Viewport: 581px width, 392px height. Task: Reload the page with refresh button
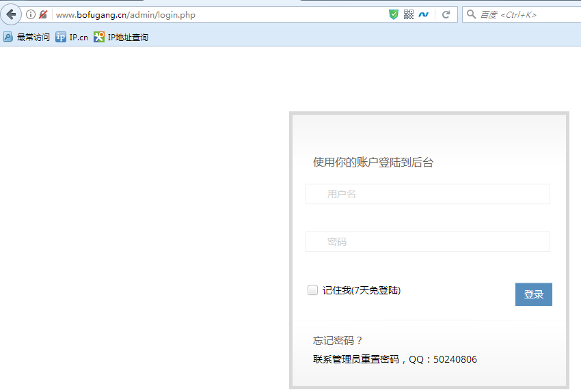(x=446, y=14)
